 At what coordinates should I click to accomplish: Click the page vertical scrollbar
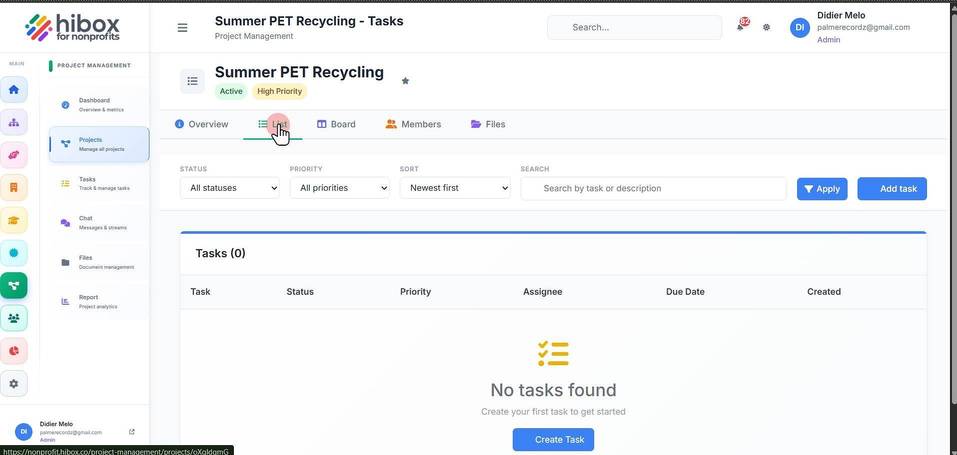pos(953,208)
